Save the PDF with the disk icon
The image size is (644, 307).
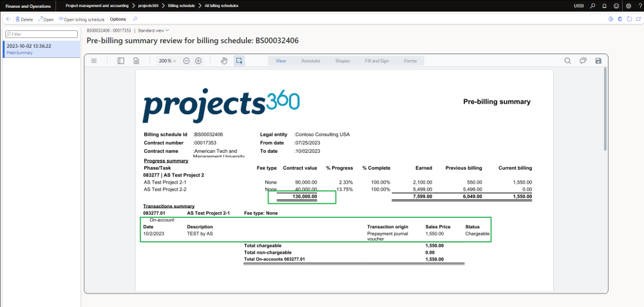point(598,61)
